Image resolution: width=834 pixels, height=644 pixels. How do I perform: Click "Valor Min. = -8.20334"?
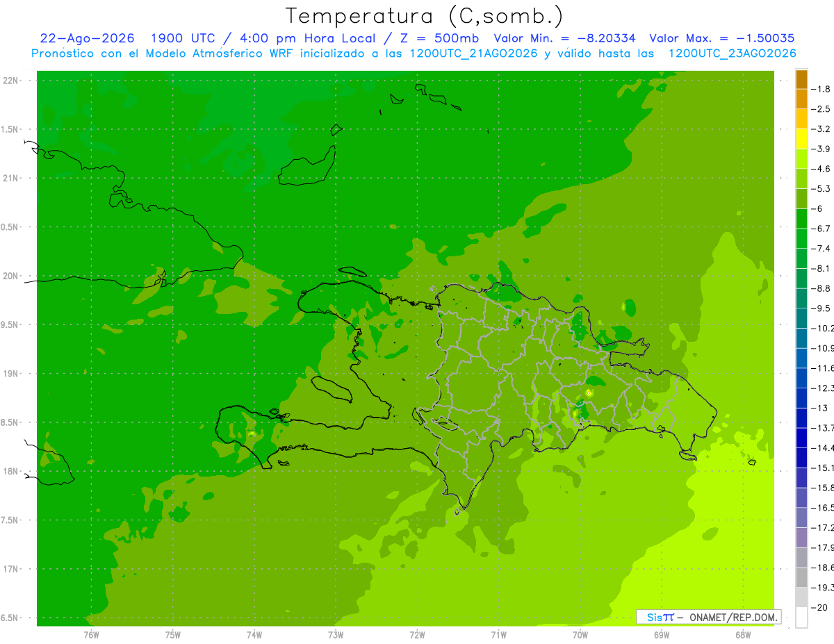click(x=564, y=38)
